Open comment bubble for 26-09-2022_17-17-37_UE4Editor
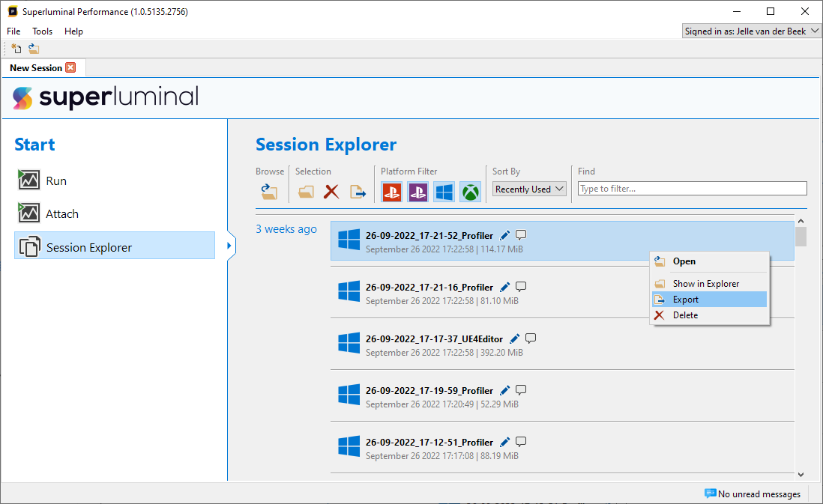The width and height of the screenshot is (823, 504). [x=531, y=338]
